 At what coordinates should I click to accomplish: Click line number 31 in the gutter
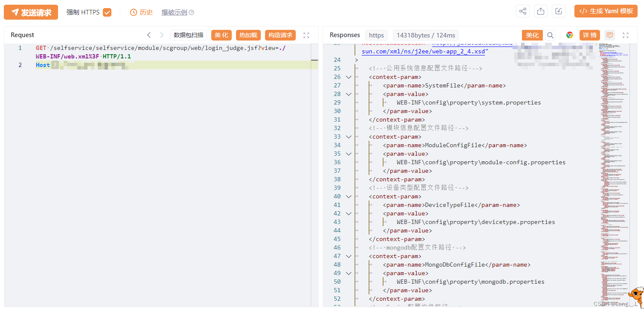pos(337,119)
